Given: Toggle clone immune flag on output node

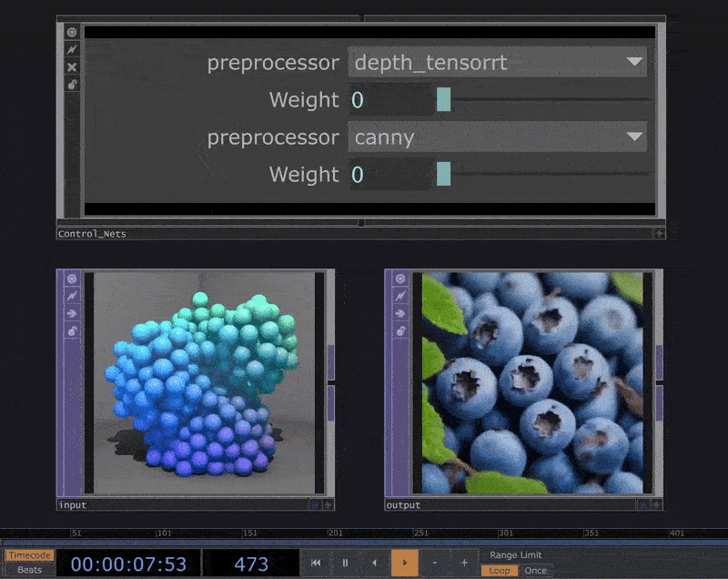Looking at the screenshot, I should click(400, 296).
